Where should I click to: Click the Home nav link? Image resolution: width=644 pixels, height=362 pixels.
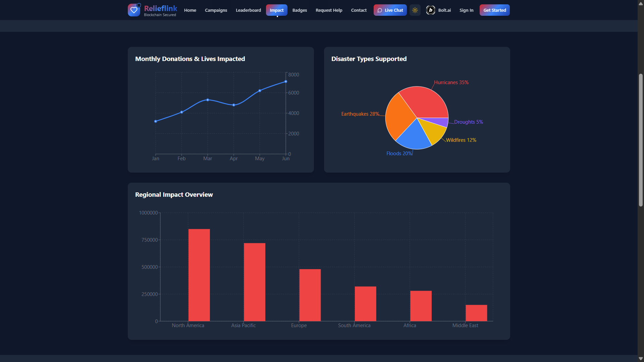pyautogui.click(x=190, y=10)
